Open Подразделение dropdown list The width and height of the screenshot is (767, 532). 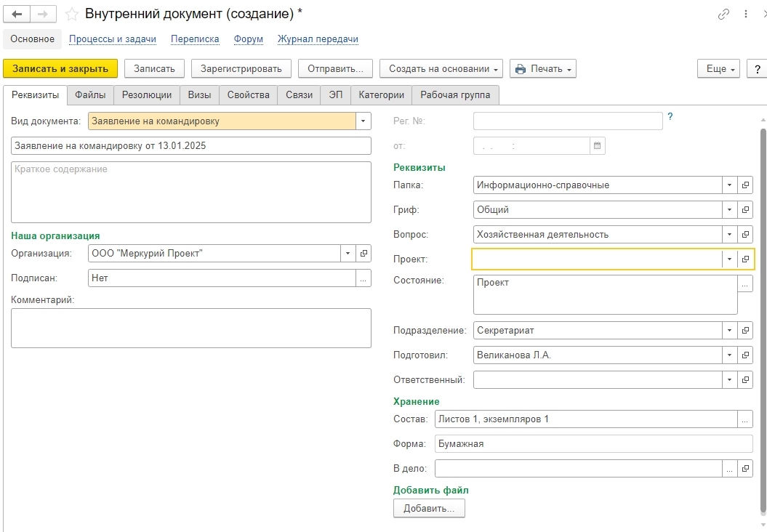(x=729, y=331)
